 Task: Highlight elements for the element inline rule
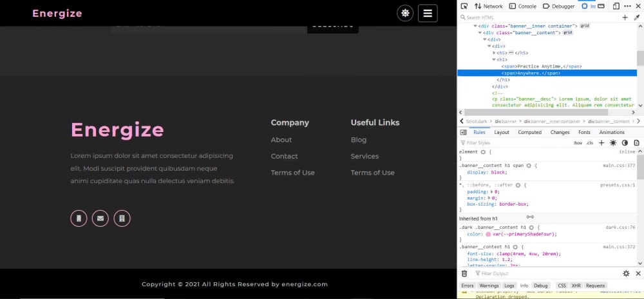(x=483, y=152)
